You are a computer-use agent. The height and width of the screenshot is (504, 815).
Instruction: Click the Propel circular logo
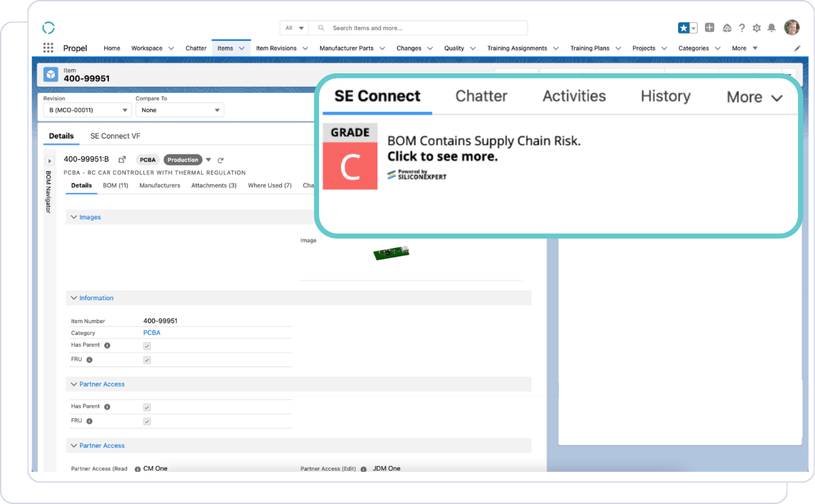tap(48, 27)
